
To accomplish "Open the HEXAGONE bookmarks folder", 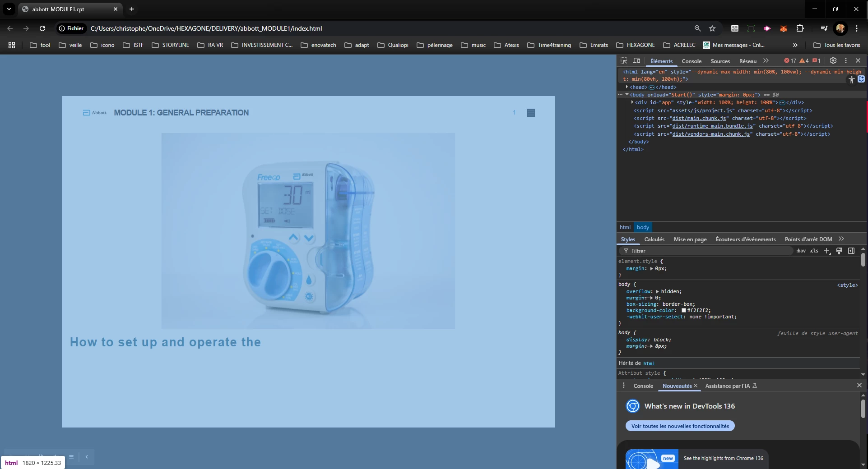I will [635, 45].
